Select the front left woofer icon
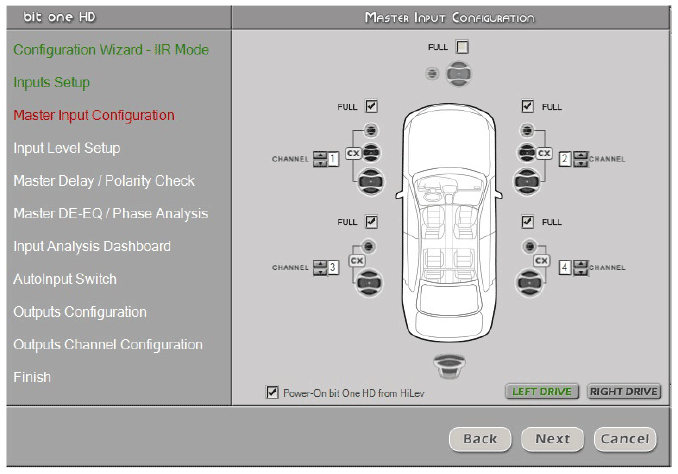This screenshot has width=678, height=474. point(371,181)
